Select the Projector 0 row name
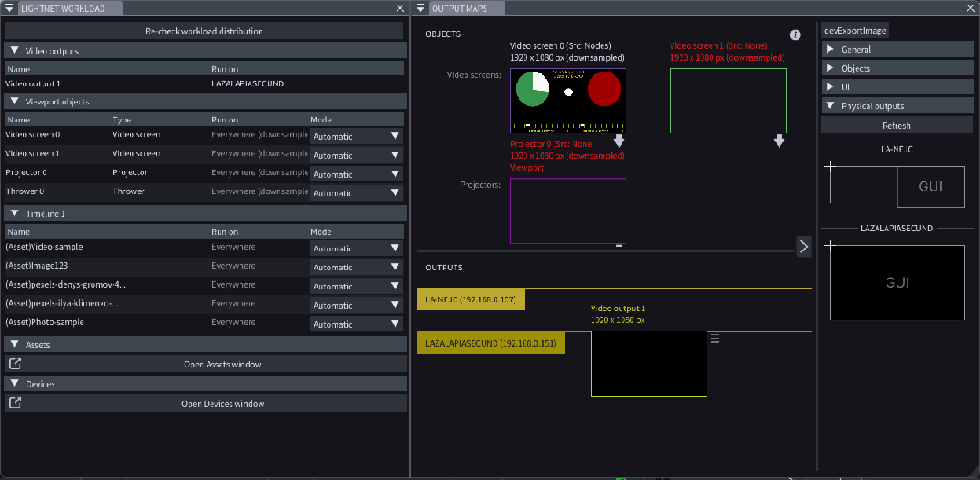The width and height of the screenshot is (980, 480). point(26,172)
